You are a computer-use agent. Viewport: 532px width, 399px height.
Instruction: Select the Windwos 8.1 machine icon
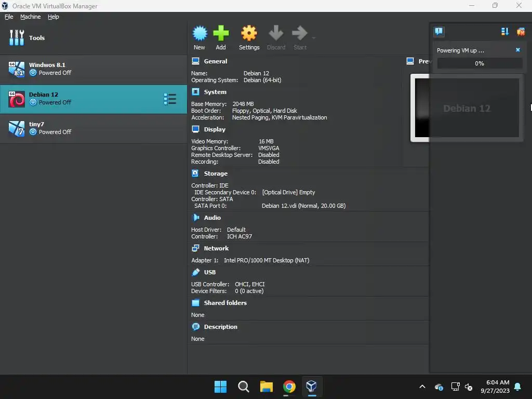[17, 69]
